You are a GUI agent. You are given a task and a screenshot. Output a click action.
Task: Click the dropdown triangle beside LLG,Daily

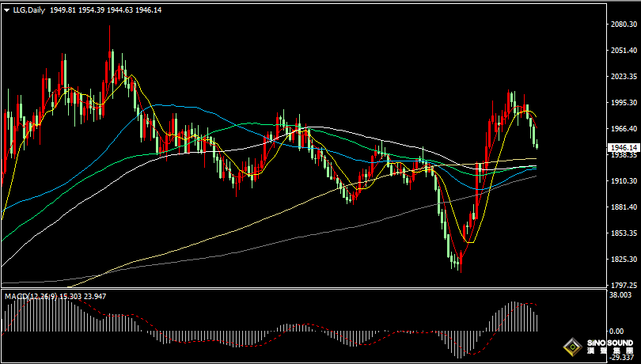tap(7, 9)
